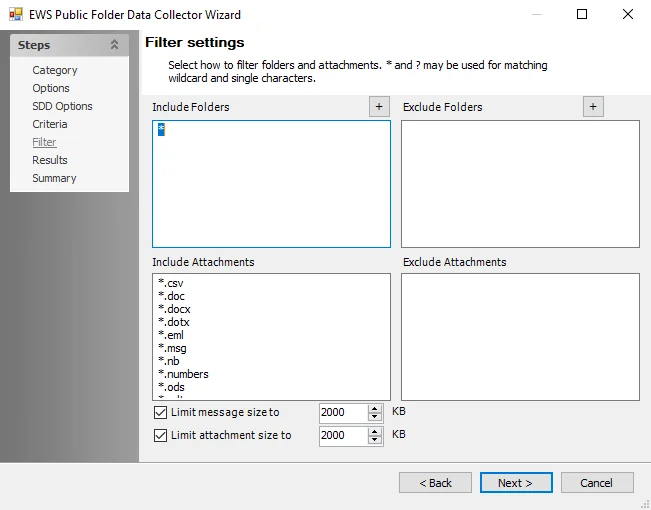Go to the Summary step

tap(54, 178)
